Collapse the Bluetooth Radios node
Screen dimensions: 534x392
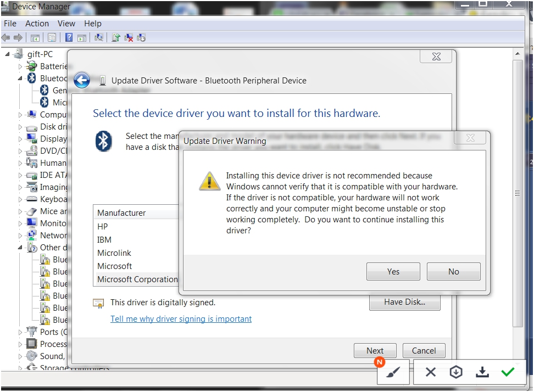20,79
